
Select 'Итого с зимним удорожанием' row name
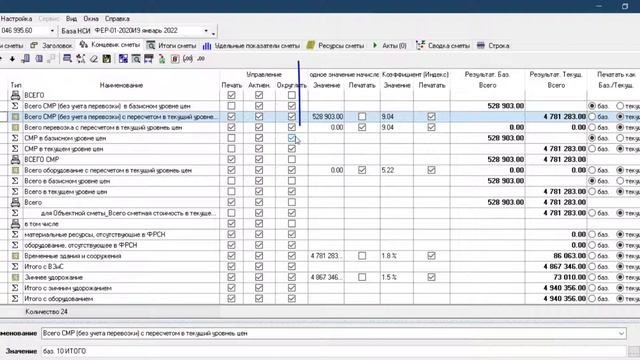pyautogui.click(x=68, y=288)
